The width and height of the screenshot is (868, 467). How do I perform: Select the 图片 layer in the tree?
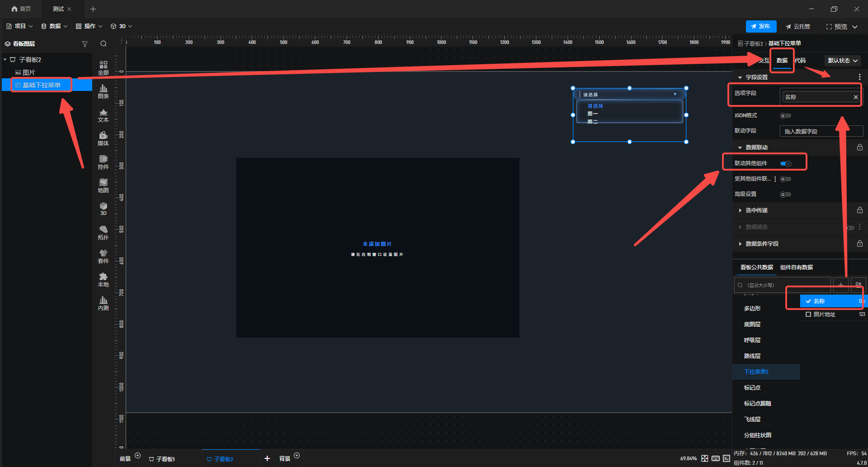(x=28, y=72)
